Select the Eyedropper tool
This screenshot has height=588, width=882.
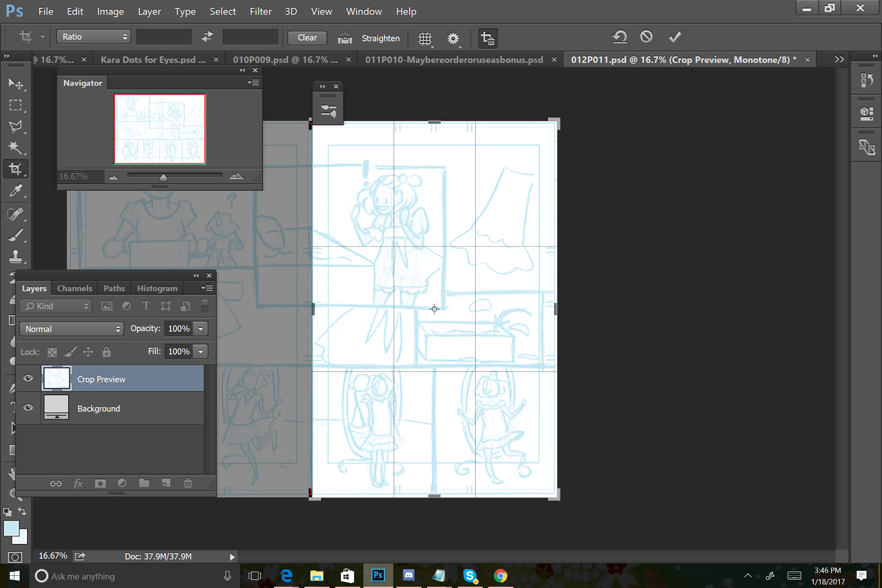point(15,191)
